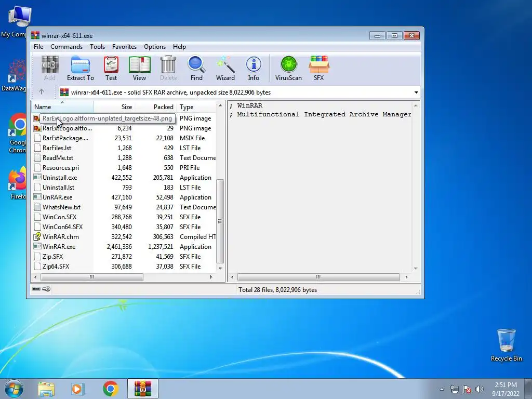This screenshot has height=399, width=532.
Task: Open the File menu
Action: click(38, 47)
